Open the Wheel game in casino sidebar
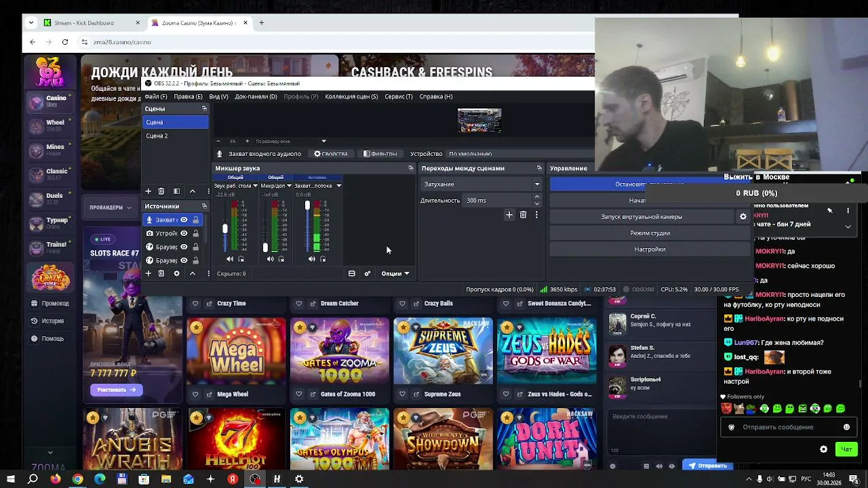Image resolution: width=868 pixels, height=488 pixels. [50, 125]
